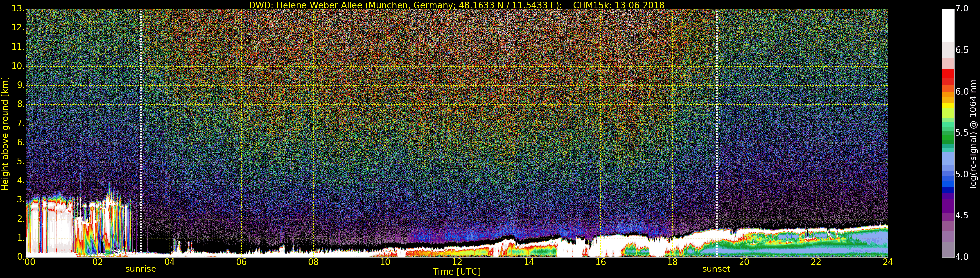The image size is (980, 278).
Task: Click the 'sunset' label below the axis
Action: [716, 269]
